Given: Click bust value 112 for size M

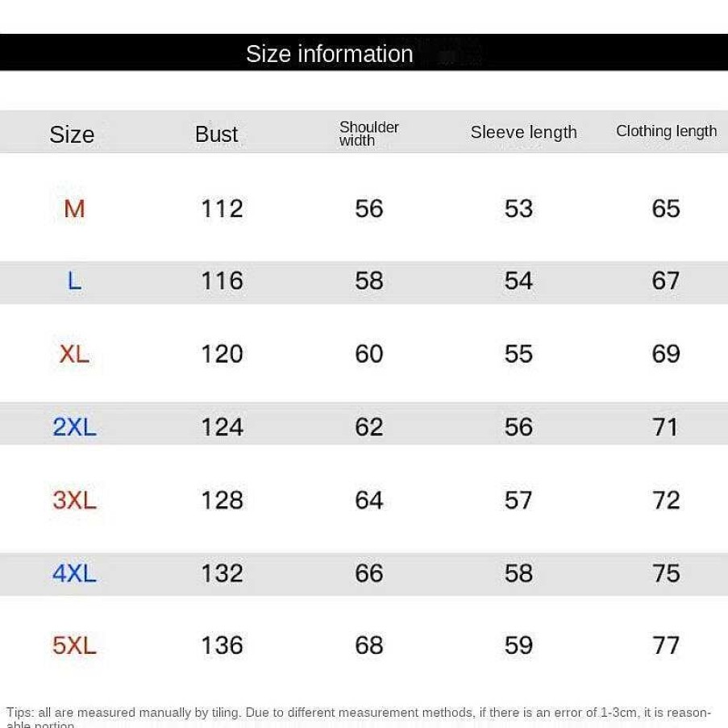Looking at the screenshot, I should [222, 209].
